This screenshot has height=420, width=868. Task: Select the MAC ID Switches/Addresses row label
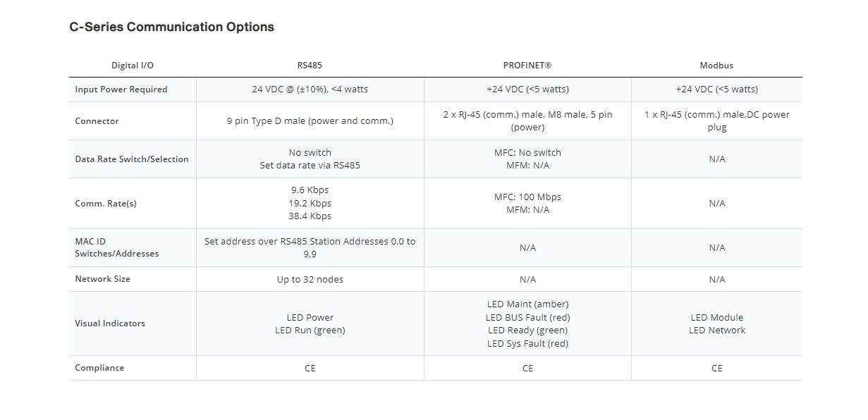tap(117, 247)
